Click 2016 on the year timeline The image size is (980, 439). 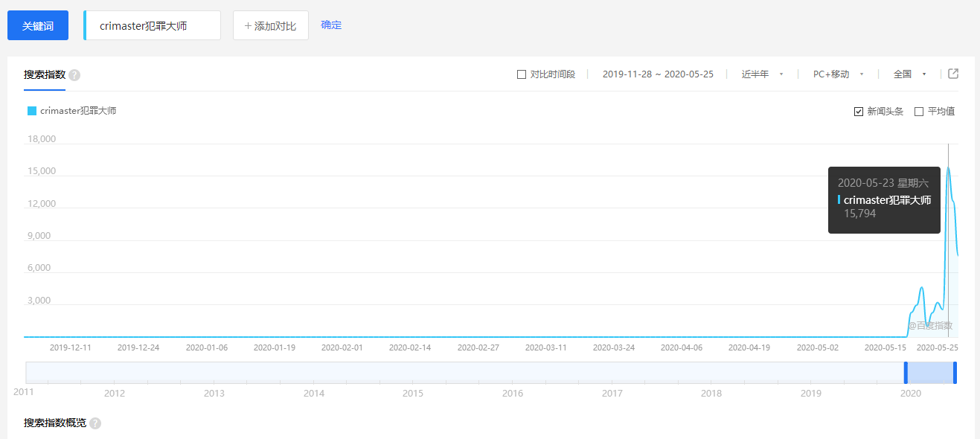513,394
